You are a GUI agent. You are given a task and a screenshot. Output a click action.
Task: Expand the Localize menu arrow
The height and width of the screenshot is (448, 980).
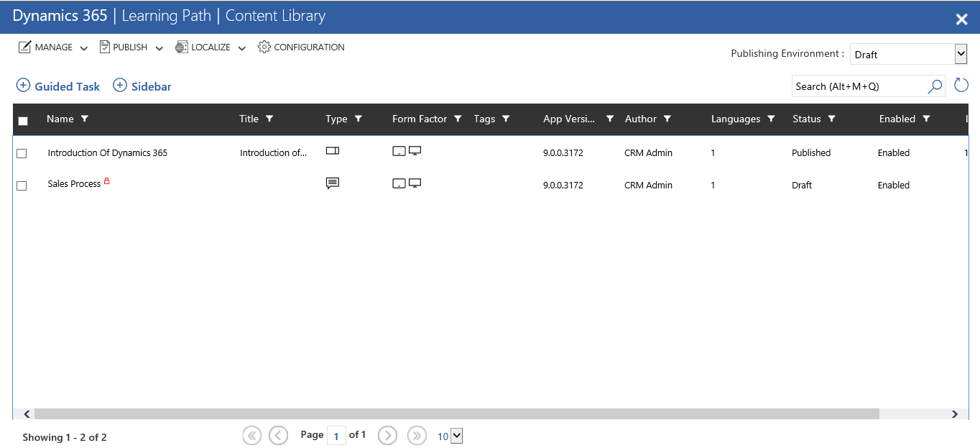tap(241, 48)
